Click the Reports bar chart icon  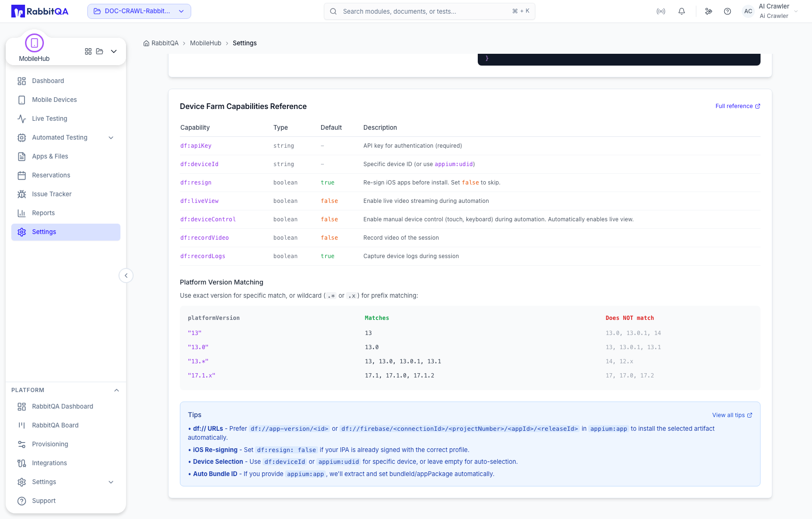[22, 213]
